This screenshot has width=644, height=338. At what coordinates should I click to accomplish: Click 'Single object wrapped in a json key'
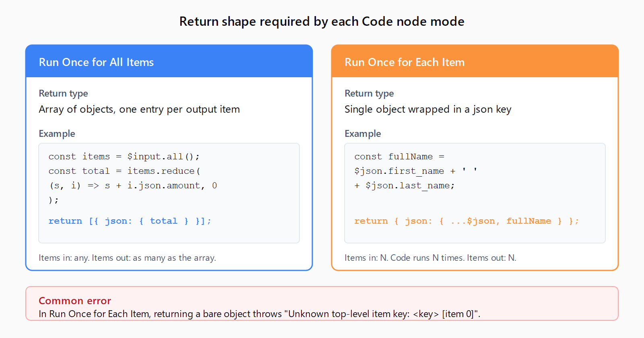[428, 109]
